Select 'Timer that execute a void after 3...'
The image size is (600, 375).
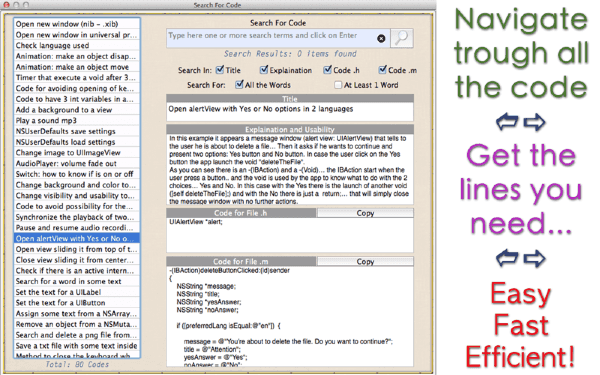[77, 77]
